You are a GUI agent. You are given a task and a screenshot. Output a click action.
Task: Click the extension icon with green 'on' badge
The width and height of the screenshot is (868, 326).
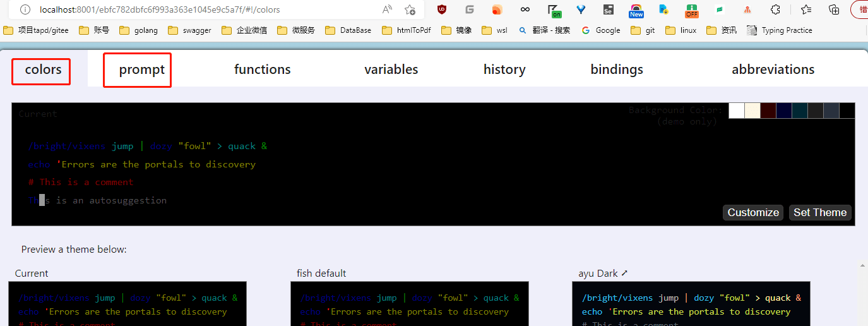point(554,10)
